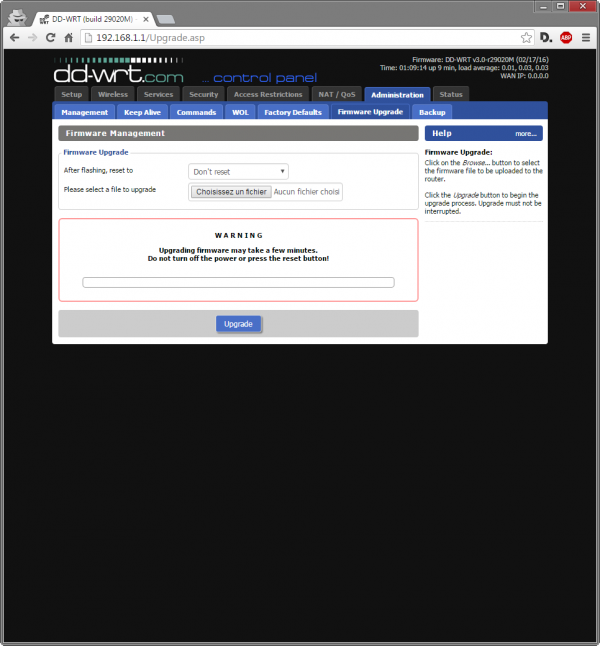
Task: Click the browser back arrow
Action: point(14,37)
